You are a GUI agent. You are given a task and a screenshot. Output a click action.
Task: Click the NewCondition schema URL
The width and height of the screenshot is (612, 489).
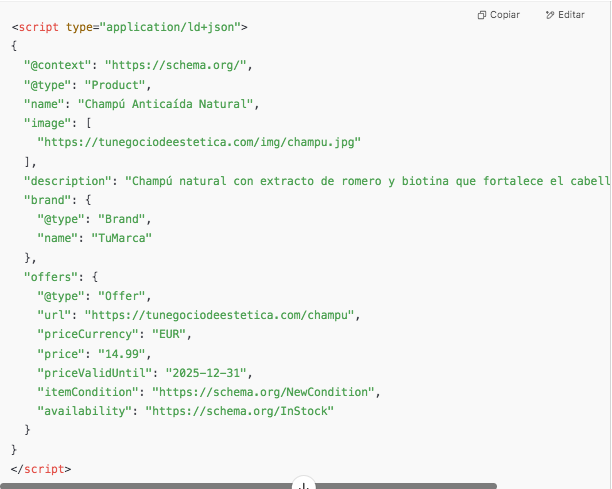pos(266,391)
